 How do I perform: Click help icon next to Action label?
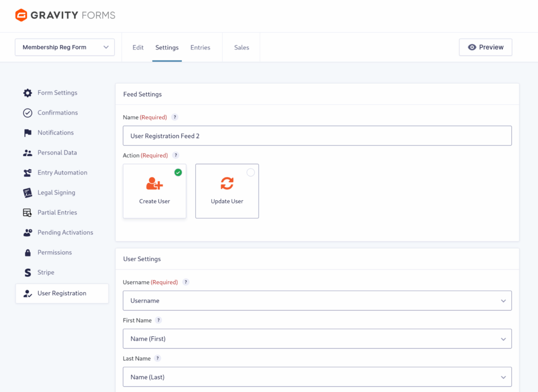(175, 156)
